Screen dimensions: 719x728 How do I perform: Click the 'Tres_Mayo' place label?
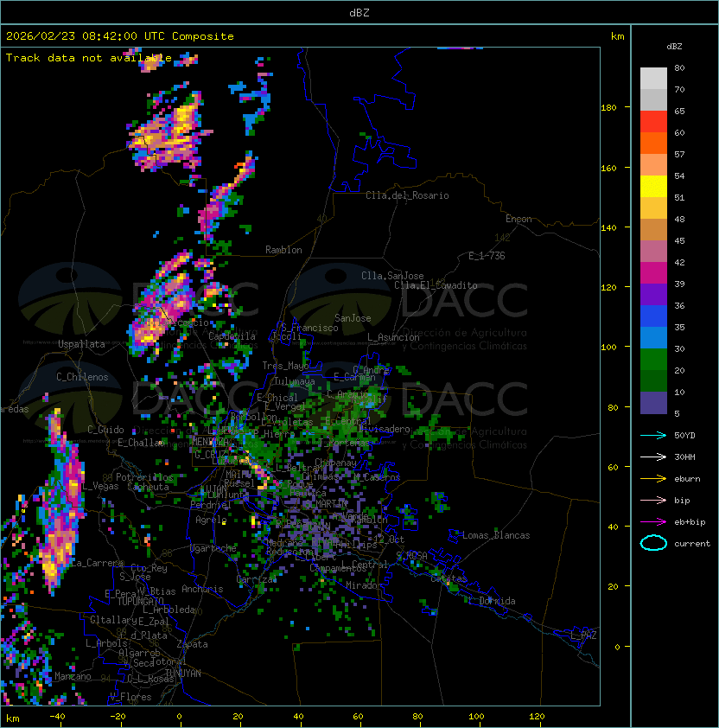285,366
